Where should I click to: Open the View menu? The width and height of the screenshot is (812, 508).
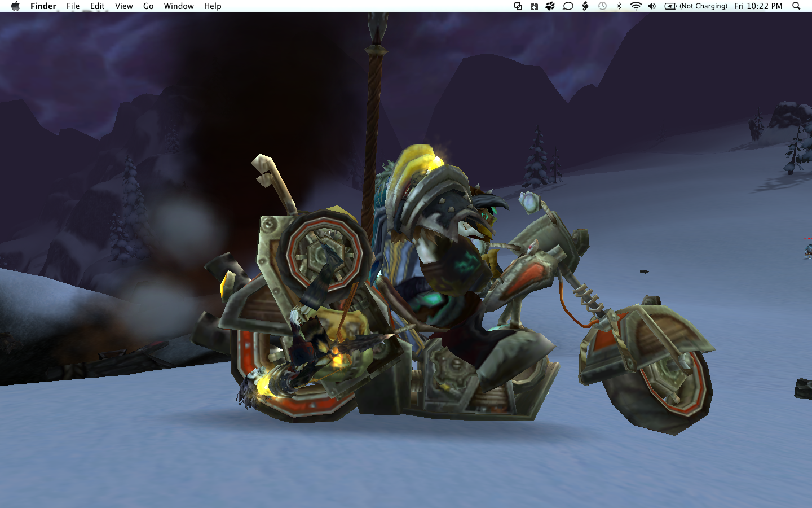coord(123,6)
